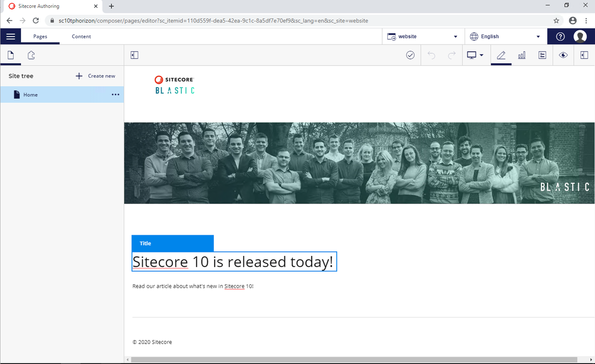Redo the last change
The image size is (595, 364).
point(451,55)
